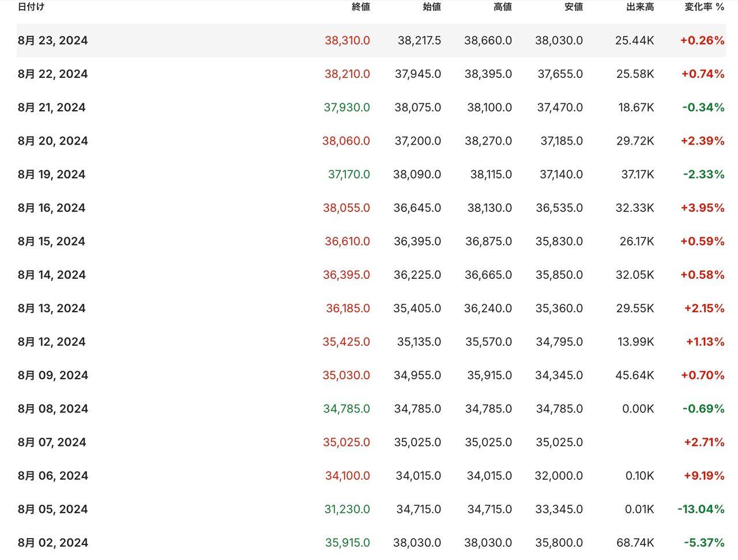738x560 pixels.
Task: Click the 高値 column header
Action: point(502,7)
